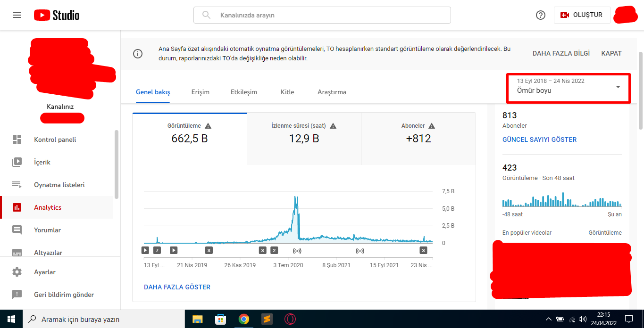Open the help question mark icon
This screenshot has width=644, height=328.
541,15
